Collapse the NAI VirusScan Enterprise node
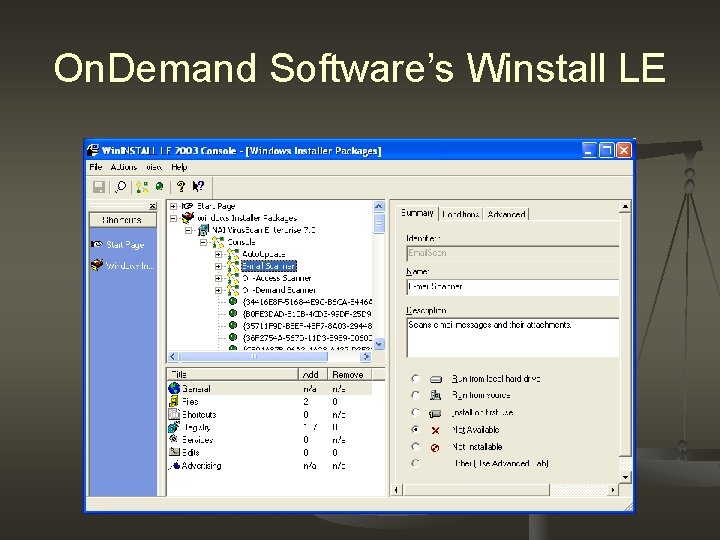This screenshot has width=720, height=540. point(188,230)
